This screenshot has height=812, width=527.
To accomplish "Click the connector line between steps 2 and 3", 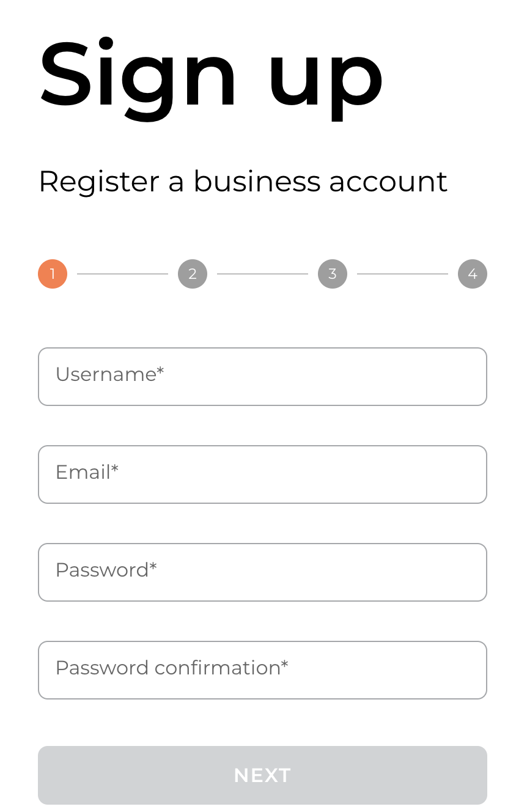I will [x=262, y=274].
